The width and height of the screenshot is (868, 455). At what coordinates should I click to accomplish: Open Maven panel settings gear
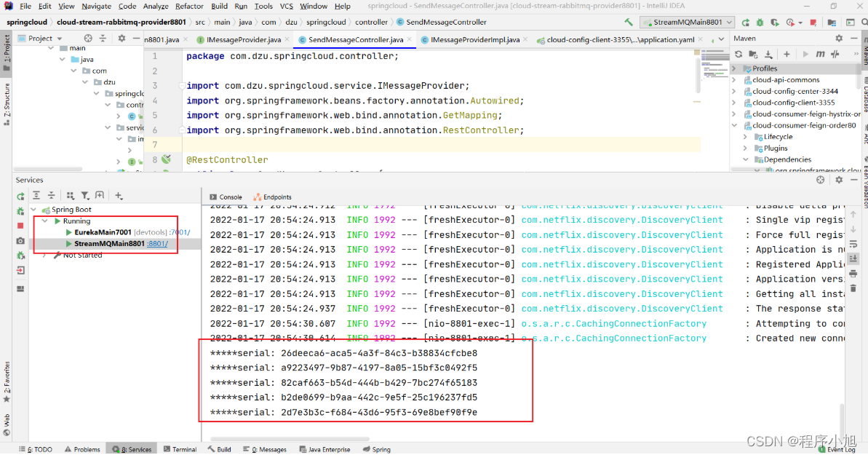[839, 39]
